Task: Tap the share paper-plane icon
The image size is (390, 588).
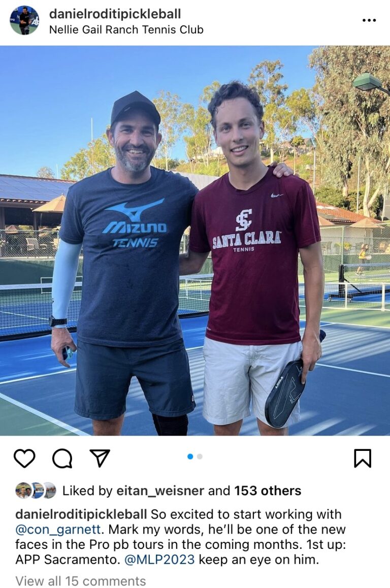Action: coord(100,458)
